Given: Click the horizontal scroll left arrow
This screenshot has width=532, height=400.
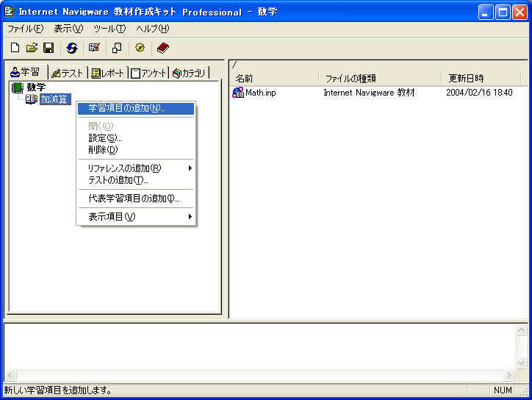Looking at the screenshot, I should pyautogui.click(x=10, y=375).
